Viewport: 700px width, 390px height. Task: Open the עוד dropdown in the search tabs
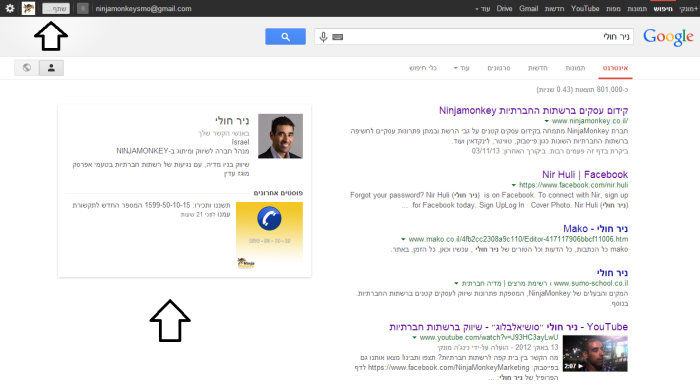coord(462,68)
